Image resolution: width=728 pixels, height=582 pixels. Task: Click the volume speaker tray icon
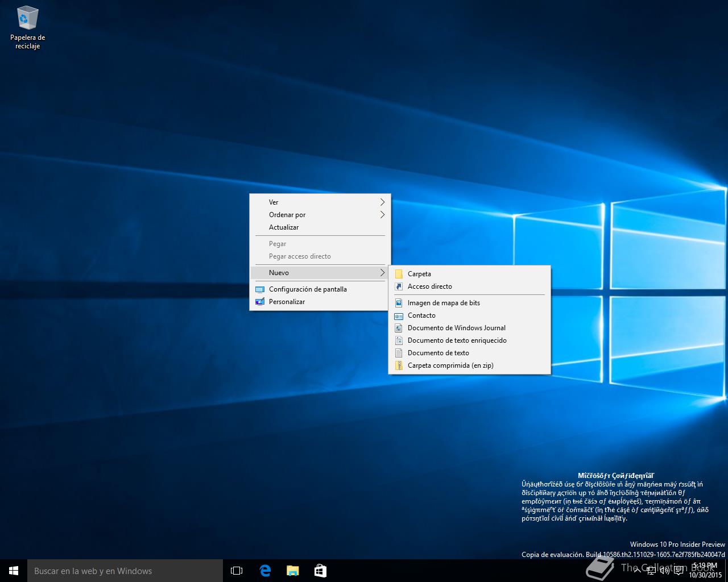664,571
